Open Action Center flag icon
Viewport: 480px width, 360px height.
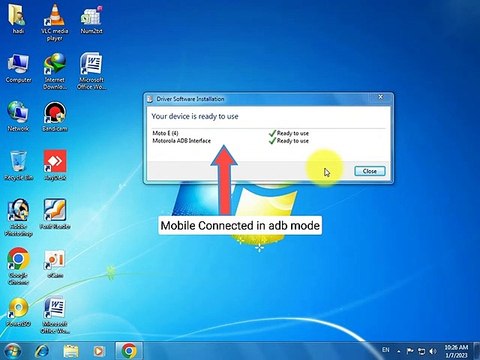[410, 351]
